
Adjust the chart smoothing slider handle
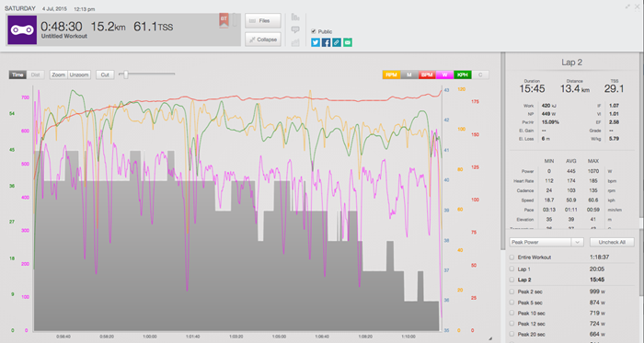[x=126, y=74]
